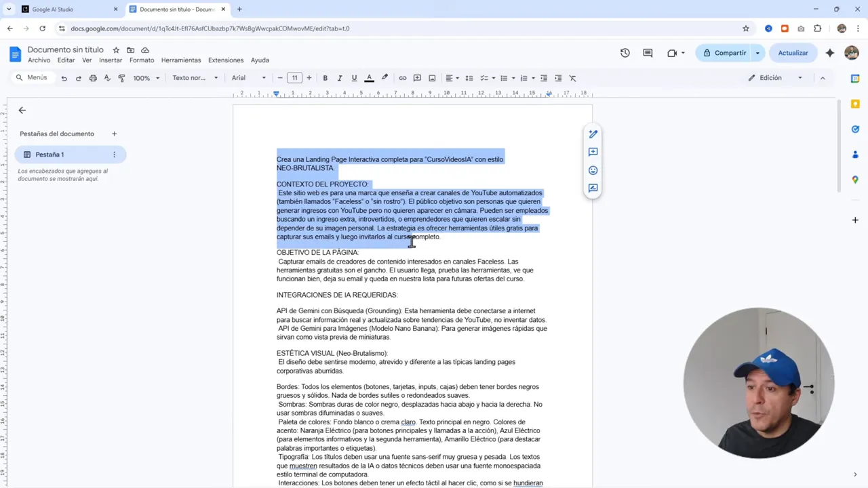Switch to the Google AI Studio tab
Image resolution: width=868 pixels, height=488 pixels.
coord(53,9)
